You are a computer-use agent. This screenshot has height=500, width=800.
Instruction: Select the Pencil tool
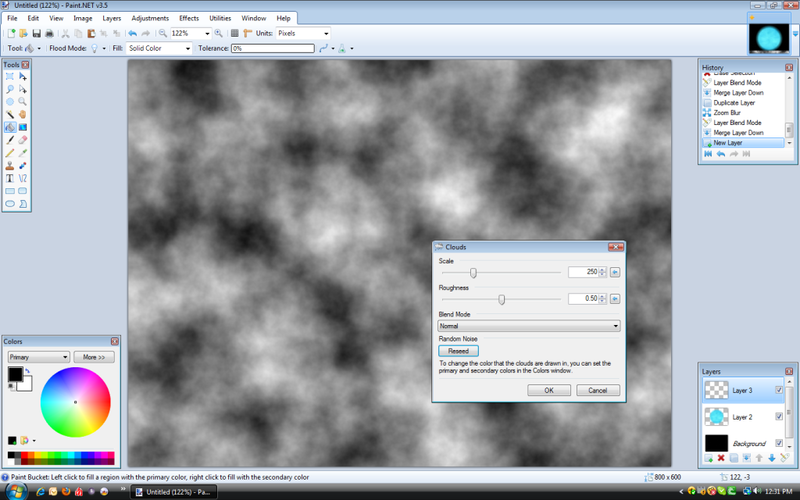10,153
